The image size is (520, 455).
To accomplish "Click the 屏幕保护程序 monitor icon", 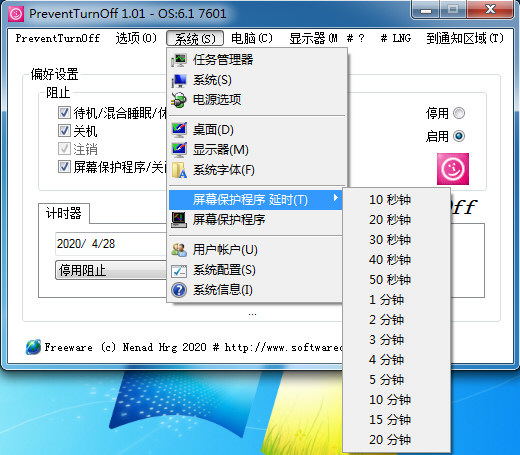I will pos(179,220).
